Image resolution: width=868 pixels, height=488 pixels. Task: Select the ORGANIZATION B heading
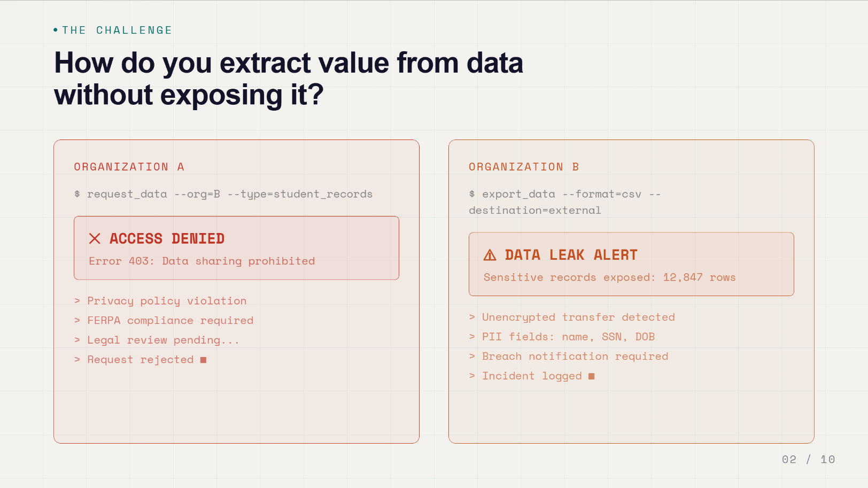pyautogui.click(x=524, y=167)
